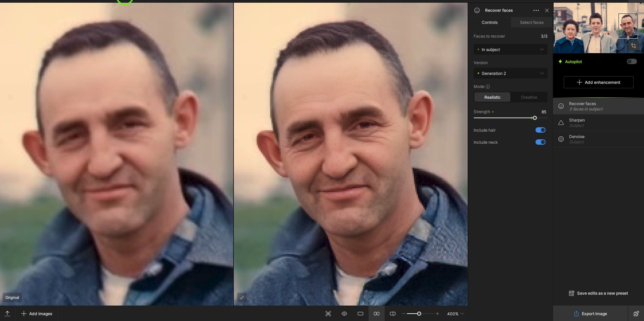The width and height of the screenshot is (644, 321).
Task: Enable the Autopilot toggle
Action: pos(631,61)
